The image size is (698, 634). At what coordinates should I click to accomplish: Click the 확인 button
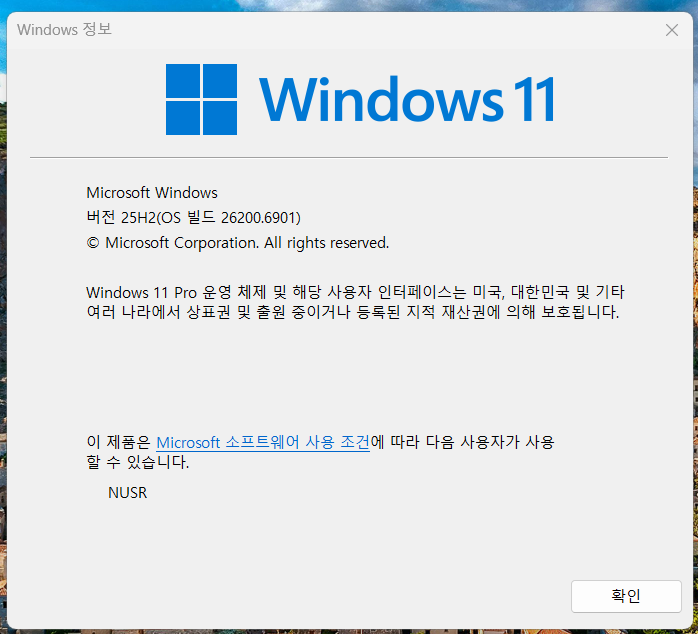(626, 596)
